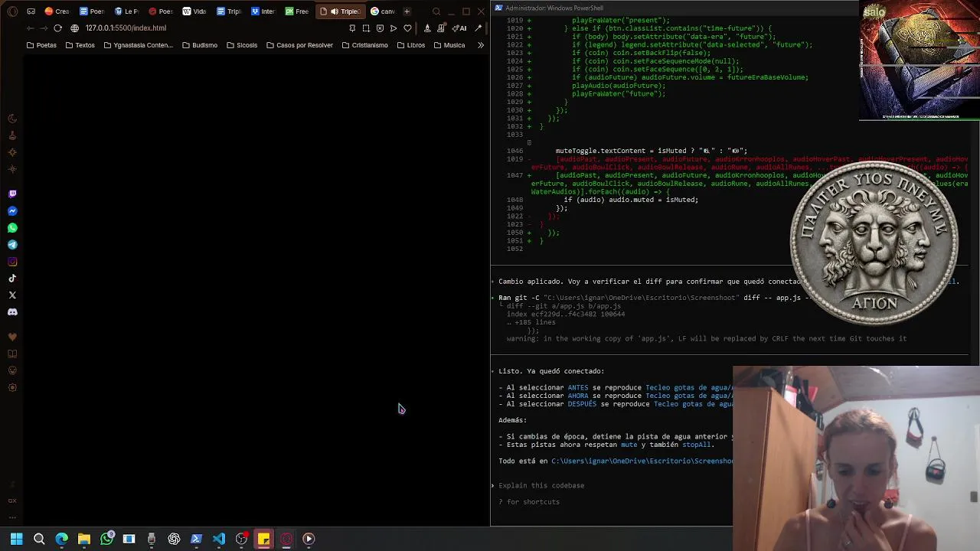Open the Textos bookmark folder
The image size is (980, 551).
[x=80, y=45]
